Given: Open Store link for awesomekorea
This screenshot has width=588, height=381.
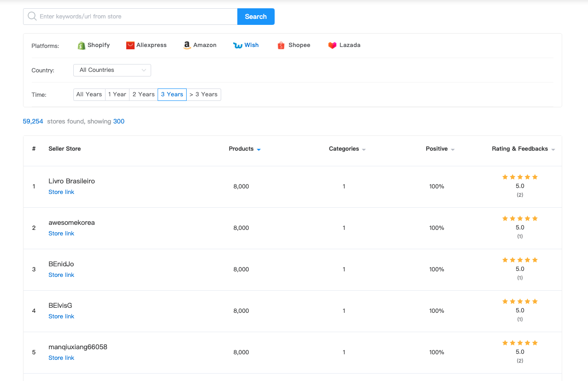Looking at the screenshot, I should pos(61,234).
